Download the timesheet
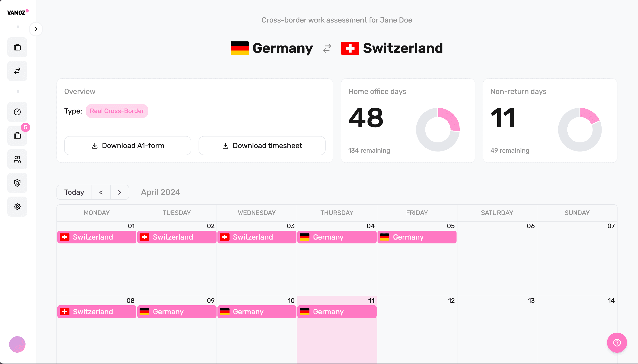 [262, 146]
